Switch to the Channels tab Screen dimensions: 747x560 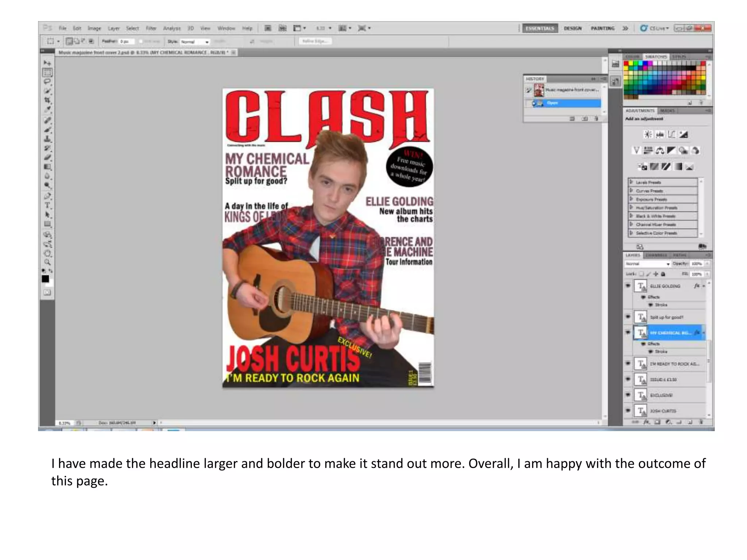[657, 255]
